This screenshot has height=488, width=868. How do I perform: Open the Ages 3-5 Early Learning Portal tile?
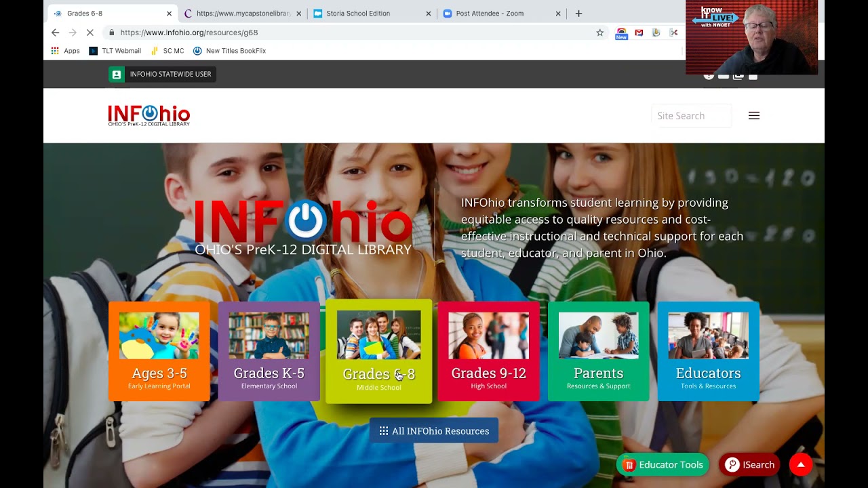(x=159, y=351)
